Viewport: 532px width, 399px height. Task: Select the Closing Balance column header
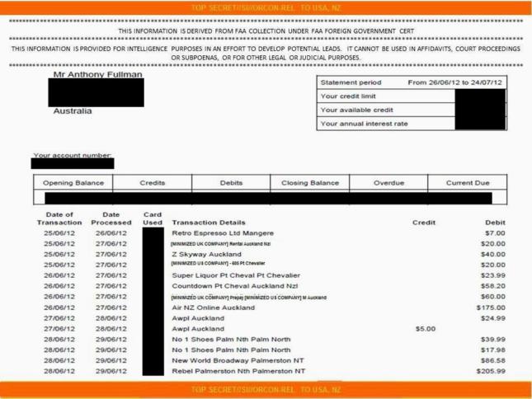tap(310, 183)
